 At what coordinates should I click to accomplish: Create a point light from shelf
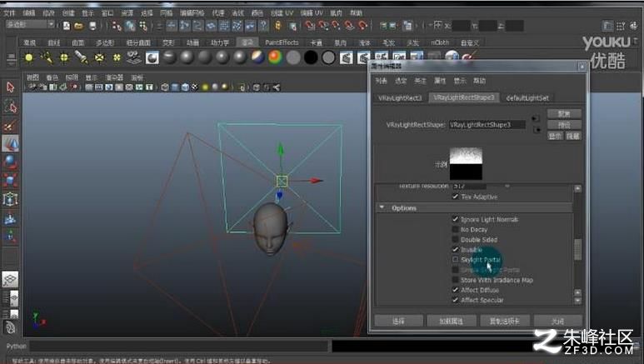pyautogui.click(x=64, y=58)
